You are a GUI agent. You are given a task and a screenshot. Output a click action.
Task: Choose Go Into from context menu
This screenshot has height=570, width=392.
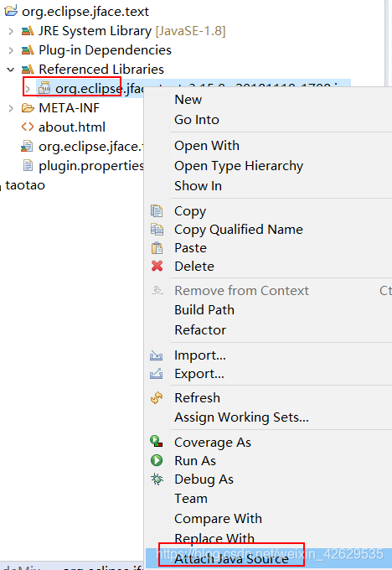coord(197,120)
